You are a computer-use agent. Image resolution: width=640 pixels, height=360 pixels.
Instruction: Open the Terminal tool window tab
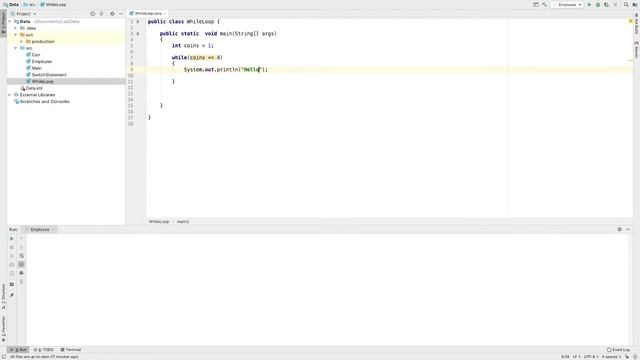pos(71,350)
